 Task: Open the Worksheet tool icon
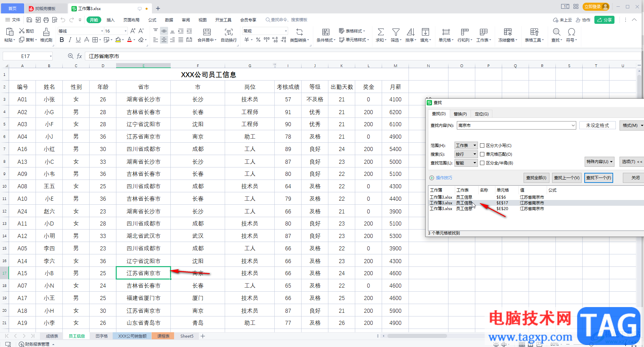click(x=483, y=32)
